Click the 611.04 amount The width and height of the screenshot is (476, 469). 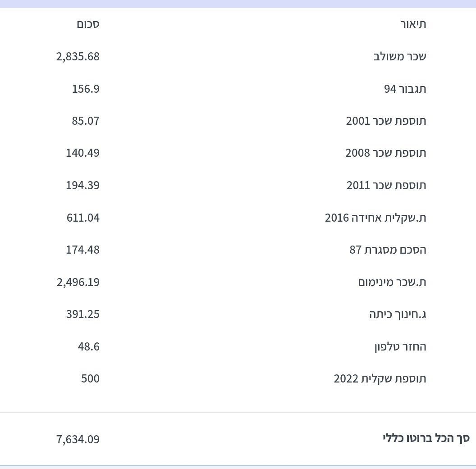[x=83, y=218]
